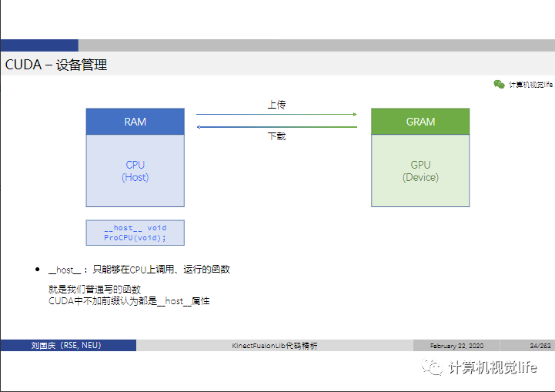Select the blue RAM header box
The image size is (555, 392).
pos(135,122)
